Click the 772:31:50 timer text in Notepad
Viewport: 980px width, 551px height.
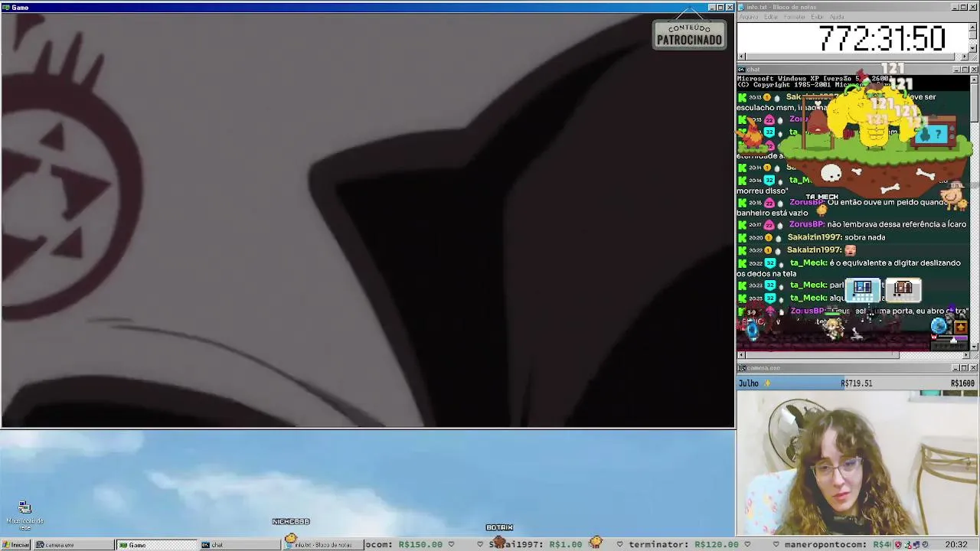pyautogui.click(x=882, y=38)
